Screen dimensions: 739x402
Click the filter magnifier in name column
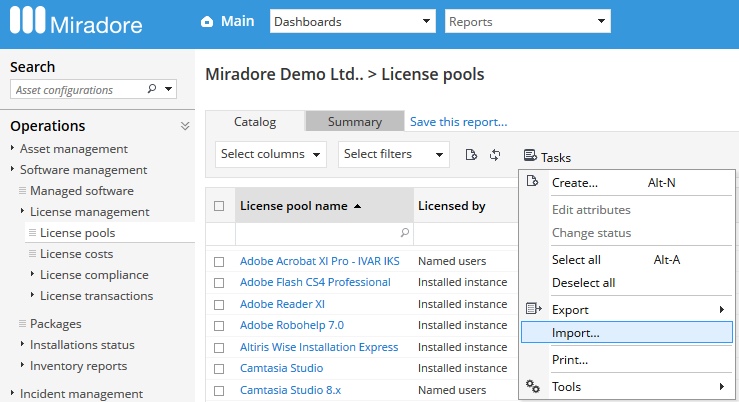point(404,232)
